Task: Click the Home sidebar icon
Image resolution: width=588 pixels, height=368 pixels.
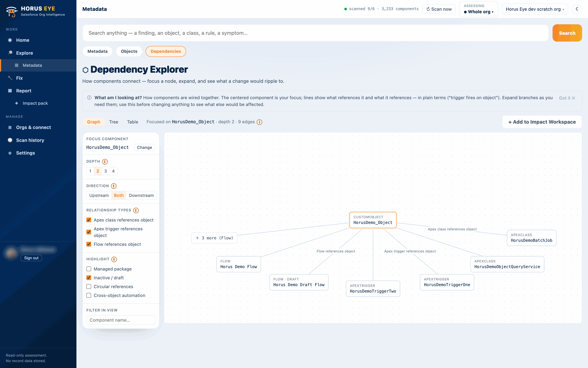Action: pyautogui.click(x=10, y=40)
